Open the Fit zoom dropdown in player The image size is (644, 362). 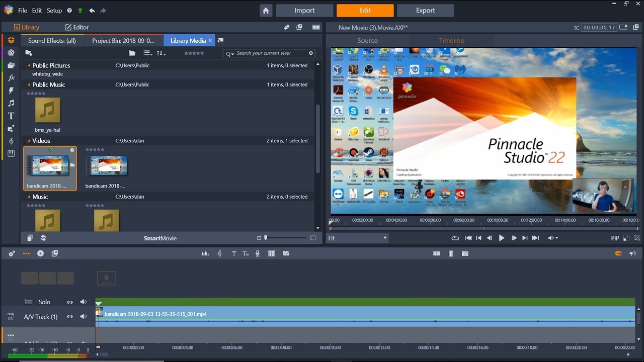[x=358, y=238]
